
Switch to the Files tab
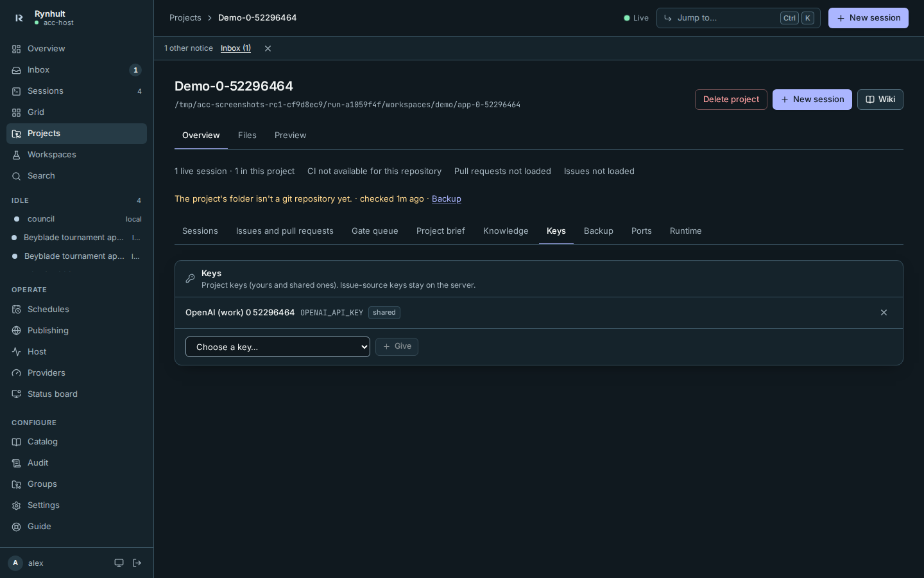pyautogui.click(x=247, y=136)
